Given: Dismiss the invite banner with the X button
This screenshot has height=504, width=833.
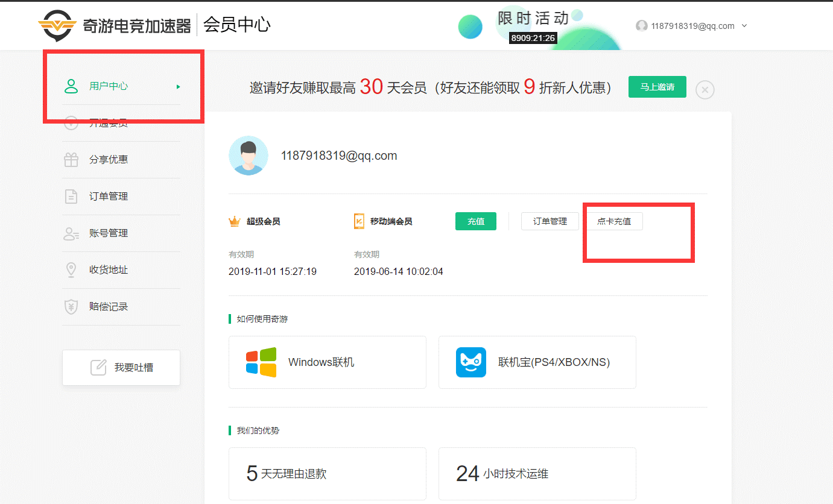Looking at the screenshot, I should [x=705, y=90].
